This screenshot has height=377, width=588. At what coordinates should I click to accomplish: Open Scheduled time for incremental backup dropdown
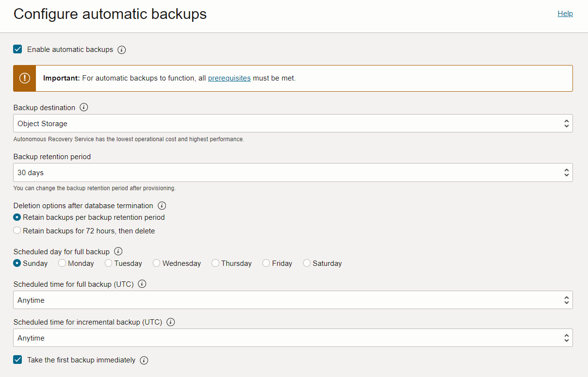tap(293, 338)
